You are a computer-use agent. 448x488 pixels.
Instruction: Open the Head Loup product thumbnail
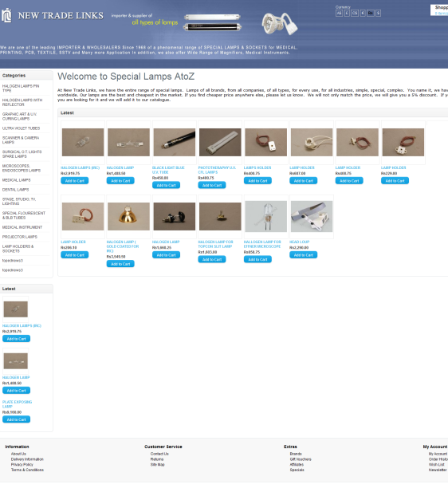coord(312,216)
